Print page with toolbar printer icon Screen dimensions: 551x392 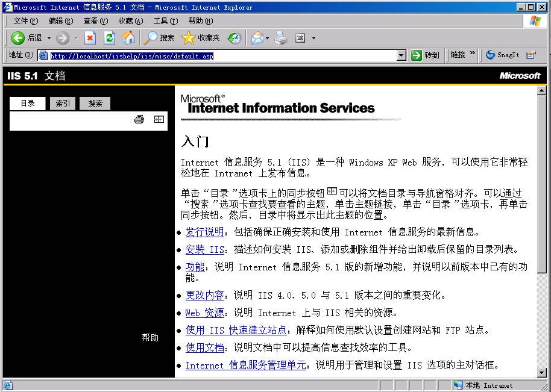pos(281,38)
